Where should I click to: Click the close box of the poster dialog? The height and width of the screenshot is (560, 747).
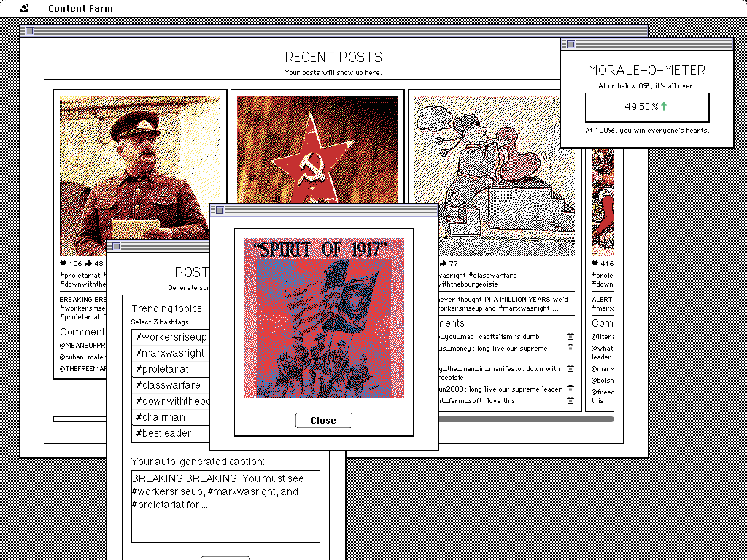pos(220,211)
